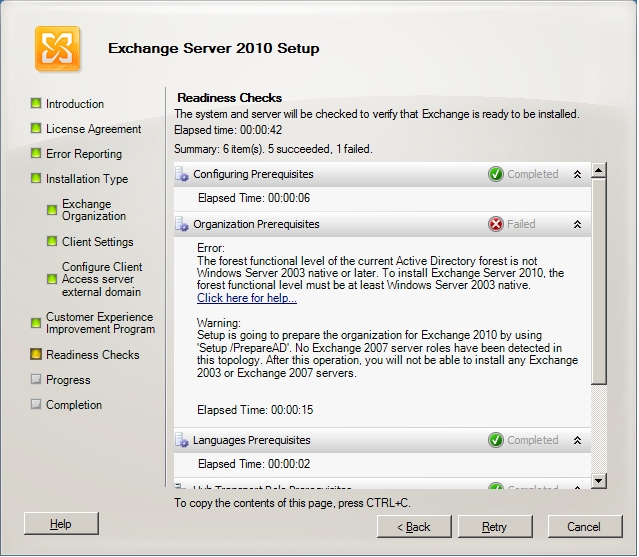Click Configure Client Access server external domain
Screen dimensions: 639x557
pos(102,280)
